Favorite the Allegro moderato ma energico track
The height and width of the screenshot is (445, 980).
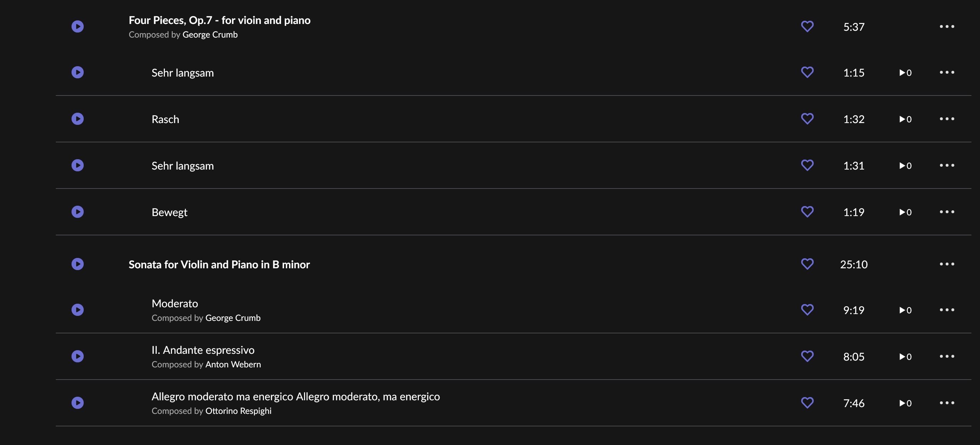tap(807, 403)
